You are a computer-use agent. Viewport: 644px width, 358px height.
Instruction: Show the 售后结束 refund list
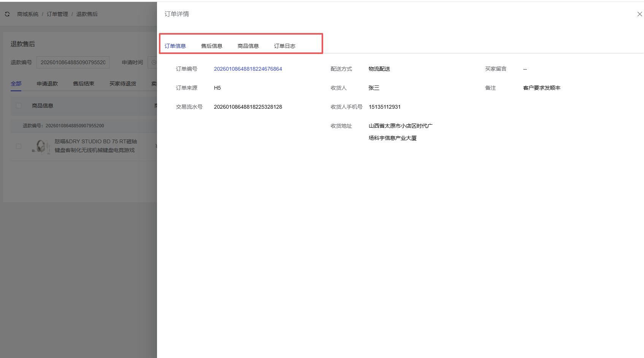tap(84, 84)
